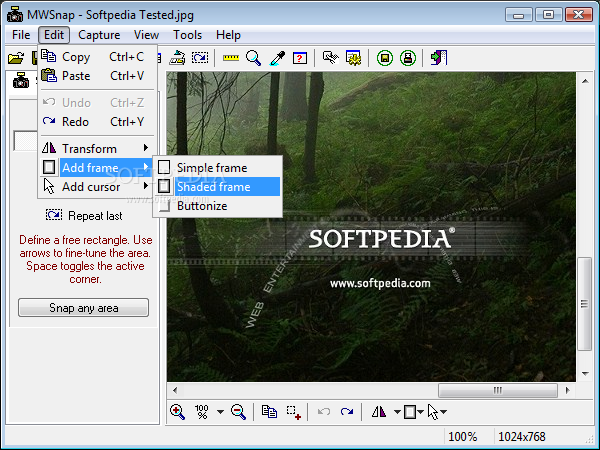Open the window info question-mark tool
The image size is (600, 450).
(x=300, y=58)
